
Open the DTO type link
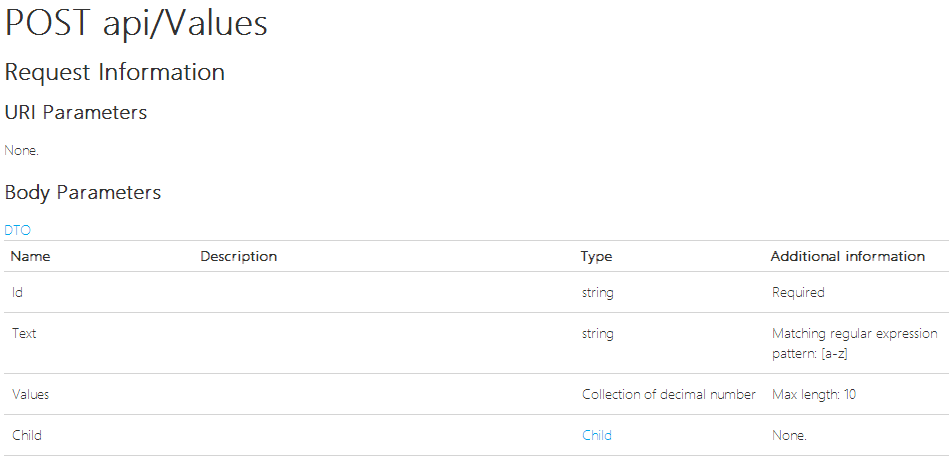click(x=17, y=230)
